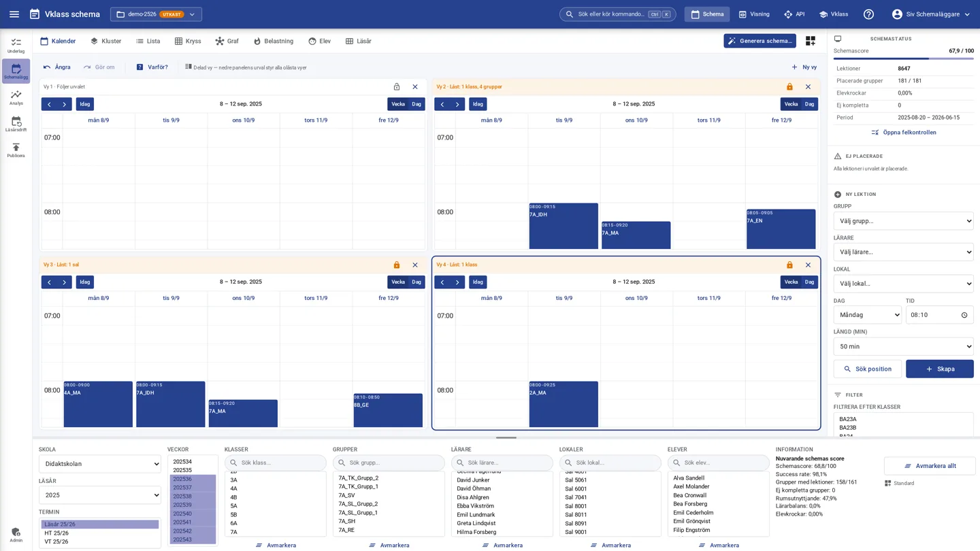Open Admin in the sidebar
The image size is (980, 551).
click(x=16, y=535)
